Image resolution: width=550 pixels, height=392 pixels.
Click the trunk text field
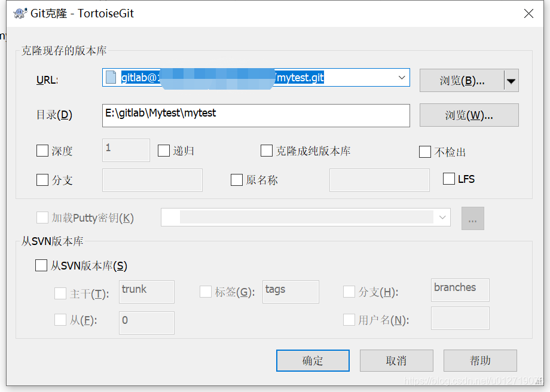pyautogui.click(x=146, y=292)
